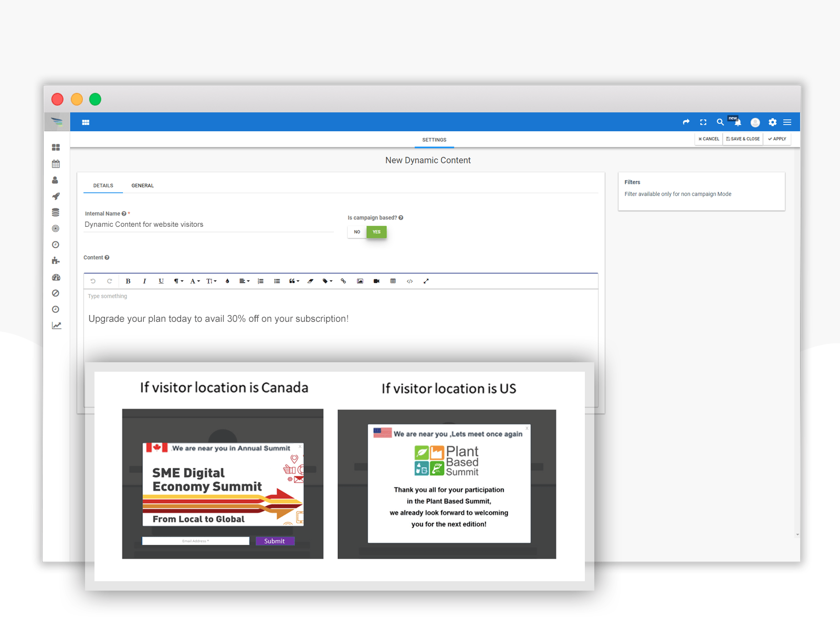Switch to the GENERAL tab
This screenshot has height=630, width=840.
tap(142, 186)
